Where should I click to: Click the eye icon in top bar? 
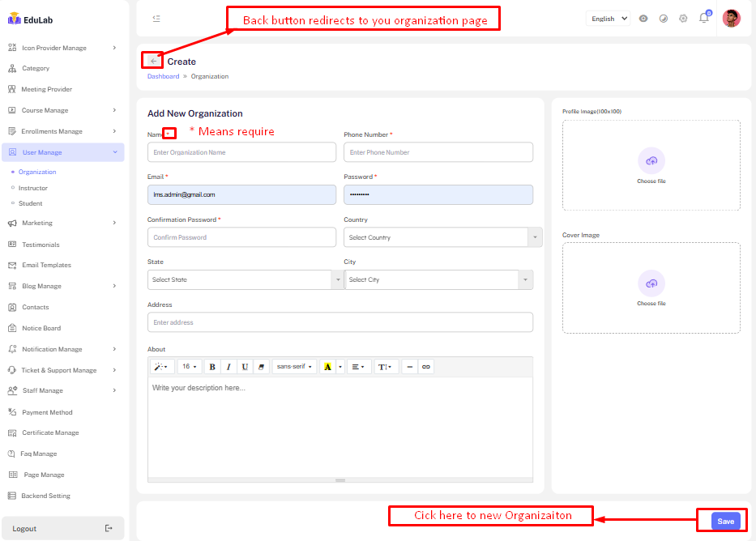click(x=643, y=19)
